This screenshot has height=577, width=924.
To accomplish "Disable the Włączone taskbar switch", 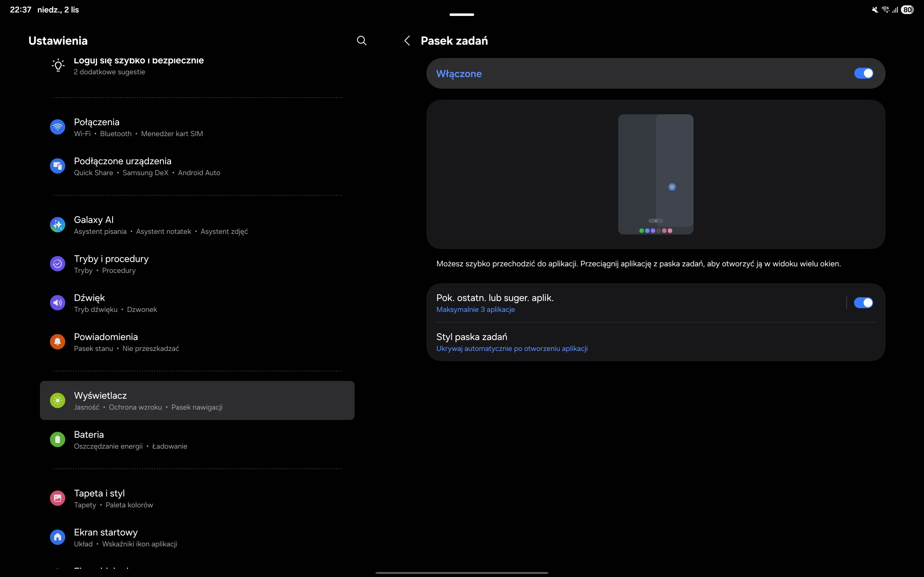I will click(x=863, y=73).
